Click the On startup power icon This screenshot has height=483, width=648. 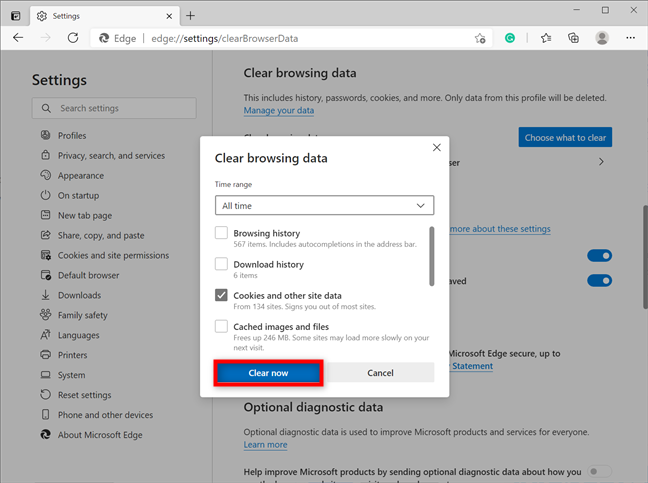click(45, 195)
